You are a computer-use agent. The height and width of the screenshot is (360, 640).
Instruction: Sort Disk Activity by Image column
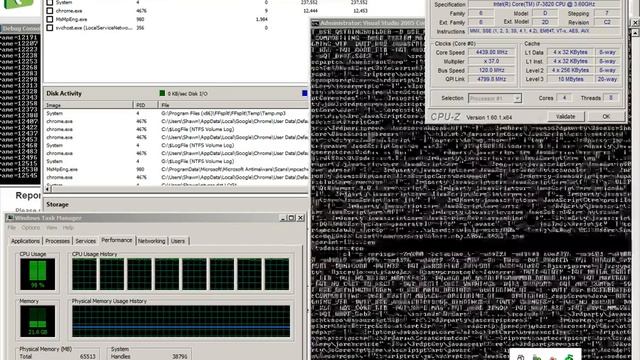[88, 105]
